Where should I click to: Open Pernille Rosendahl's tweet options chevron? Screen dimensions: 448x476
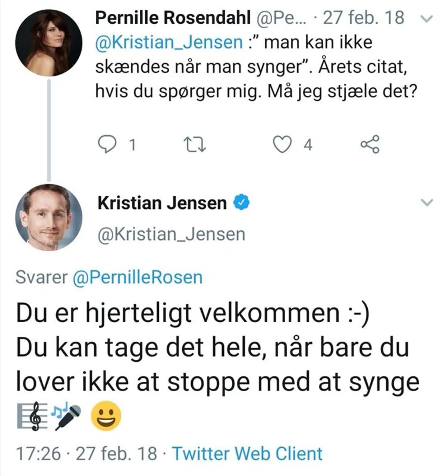[427, 19]
